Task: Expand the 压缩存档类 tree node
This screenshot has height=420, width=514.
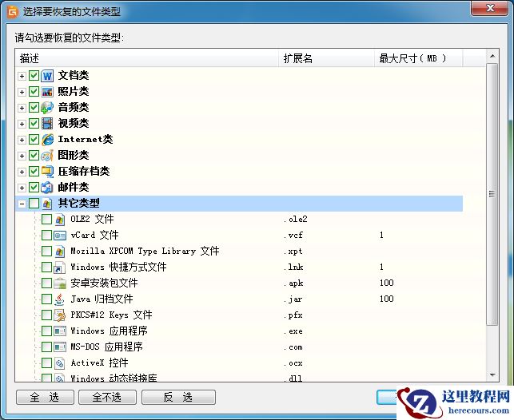Action: coord(22,172)
